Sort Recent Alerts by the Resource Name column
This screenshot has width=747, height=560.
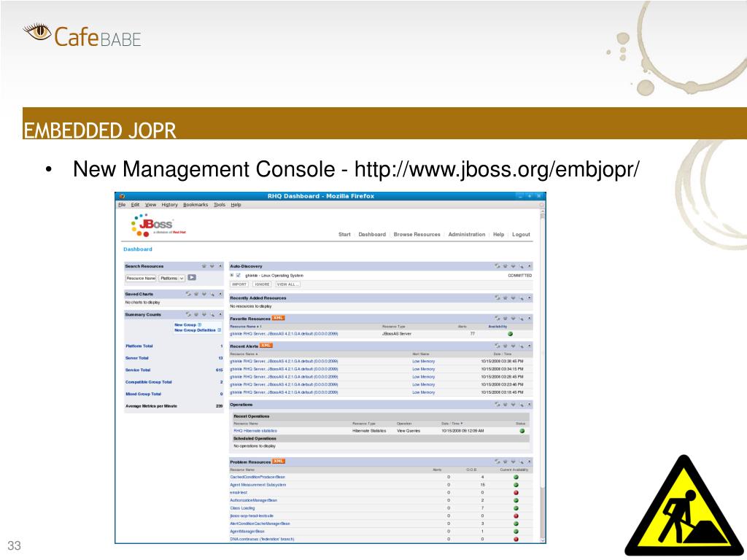pyautogui.click(x=244, y=354)
